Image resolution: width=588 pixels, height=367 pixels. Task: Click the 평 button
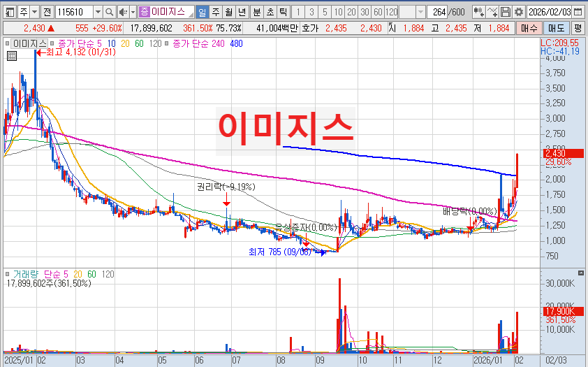578,28
